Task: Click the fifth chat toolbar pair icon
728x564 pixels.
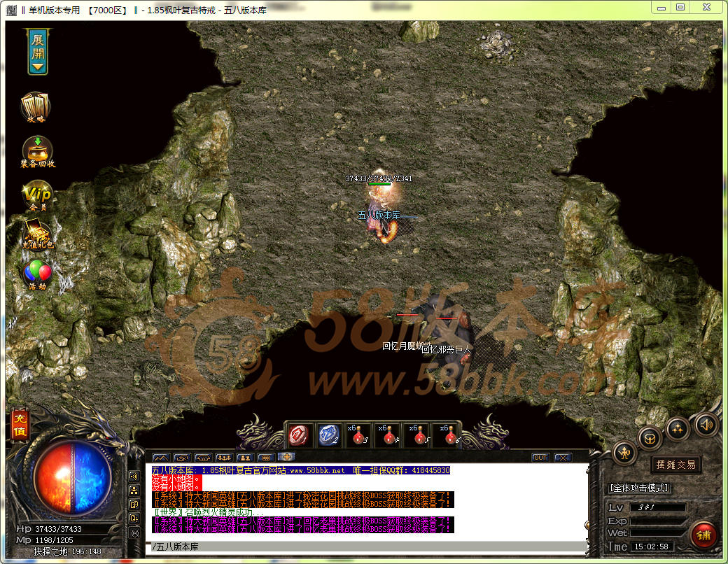Action: pos(245,458)
